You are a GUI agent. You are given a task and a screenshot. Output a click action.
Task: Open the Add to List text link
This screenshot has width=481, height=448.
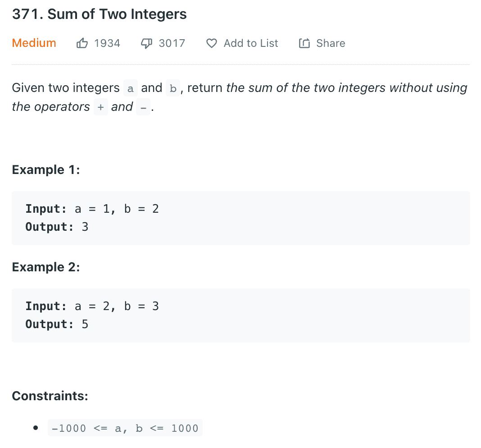click(250, 43)
